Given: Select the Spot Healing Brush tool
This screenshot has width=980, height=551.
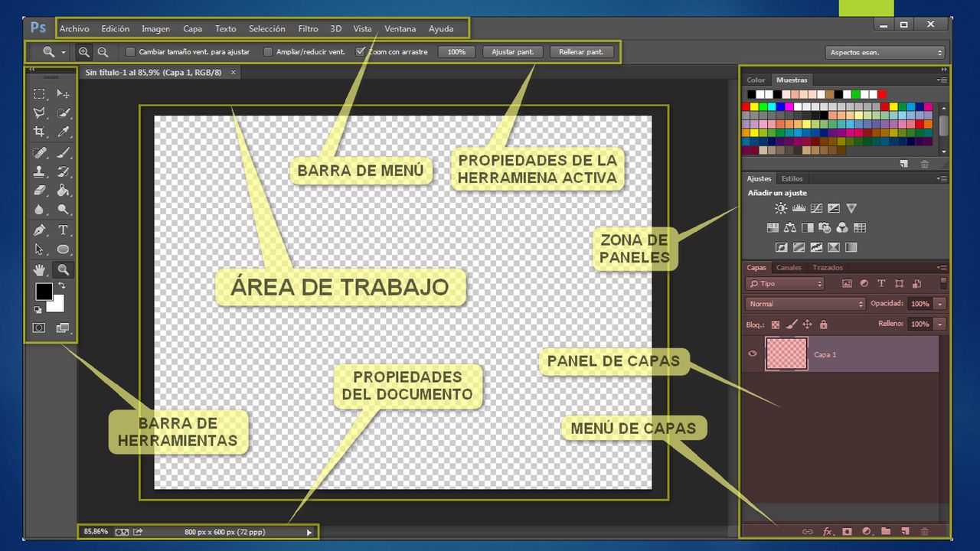Looking at the screenshot, I should click(39, 153).
